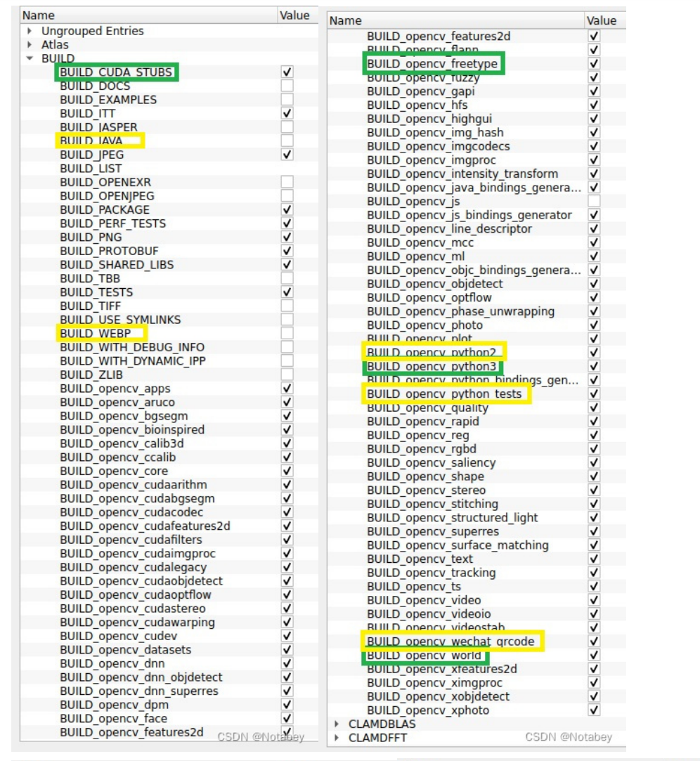
Task: Disable the BUILD_PERF_TESTS checkbox
Action: tap(287, 223)
